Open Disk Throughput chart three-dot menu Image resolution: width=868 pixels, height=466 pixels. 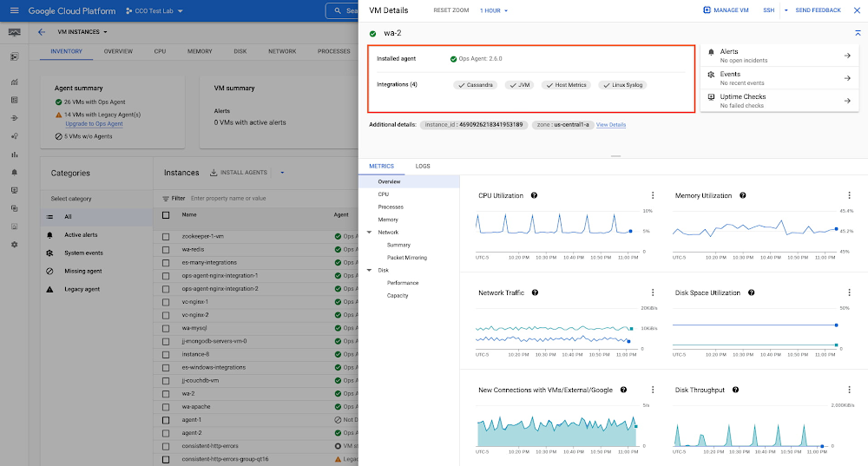(848, 391)
